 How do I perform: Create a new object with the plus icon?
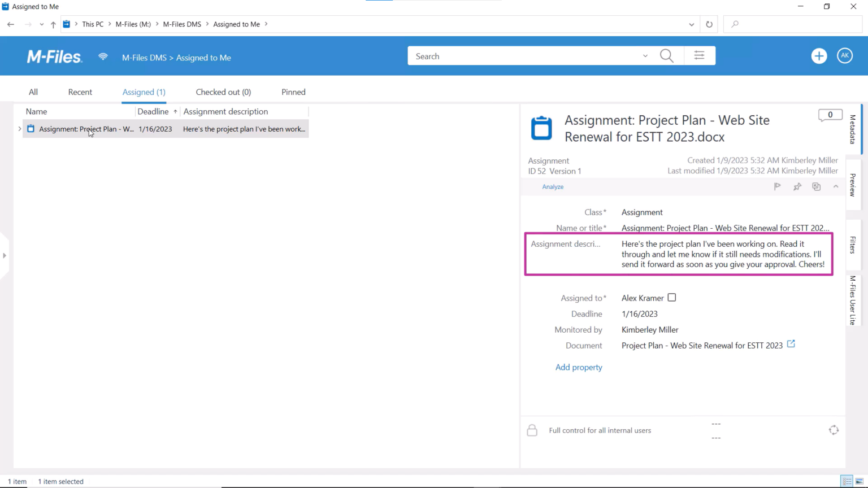(x=819, y=55)
